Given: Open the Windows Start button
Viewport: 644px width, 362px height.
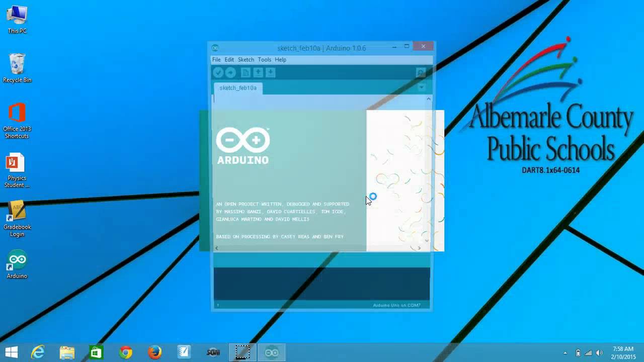Looking at the screenshot, I should (12, 352).
